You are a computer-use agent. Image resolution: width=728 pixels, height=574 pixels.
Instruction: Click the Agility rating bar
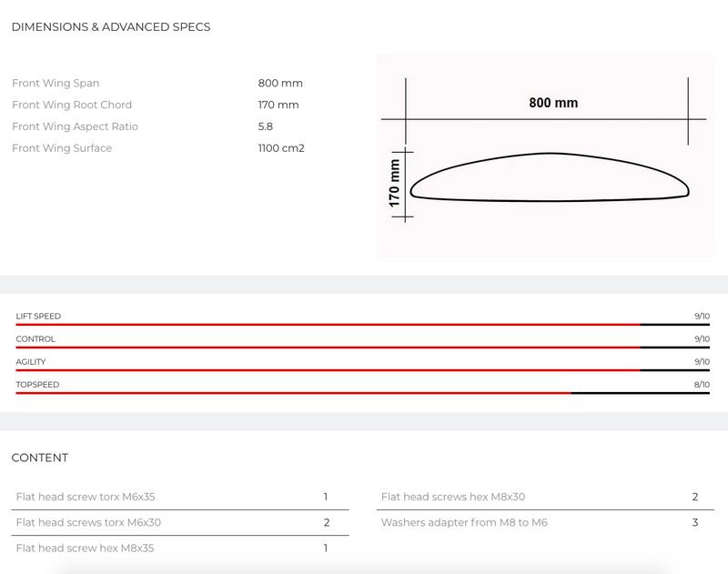pos(362,369)
